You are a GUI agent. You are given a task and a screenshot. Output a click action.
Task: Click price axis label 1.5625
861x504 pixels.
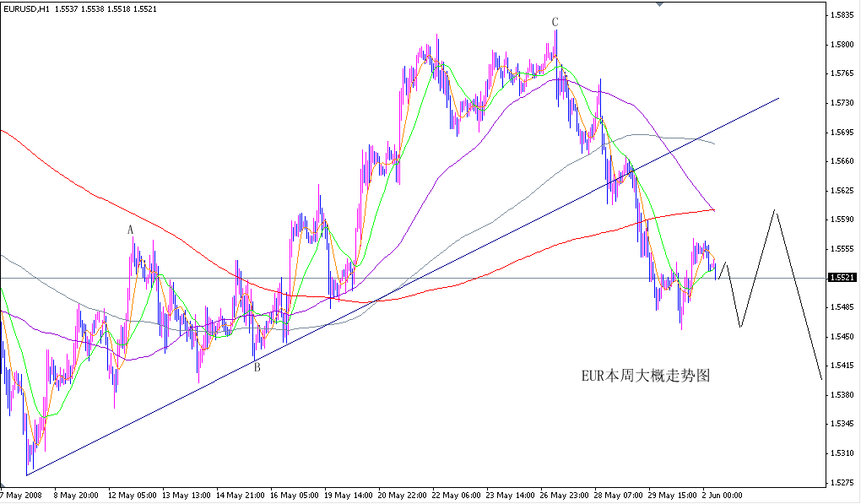coord(842,190)
